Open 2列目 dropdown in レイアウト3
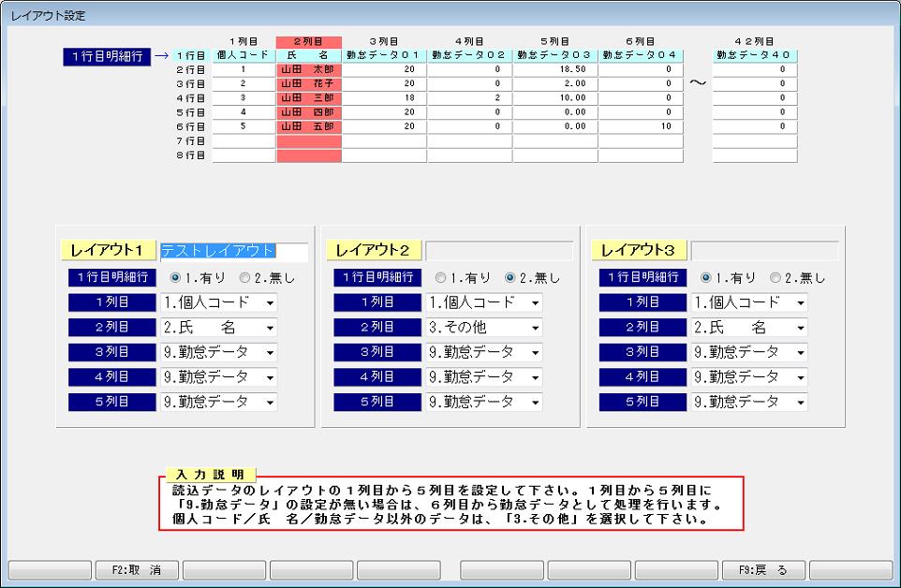901x588 pixels. (749, 328)
